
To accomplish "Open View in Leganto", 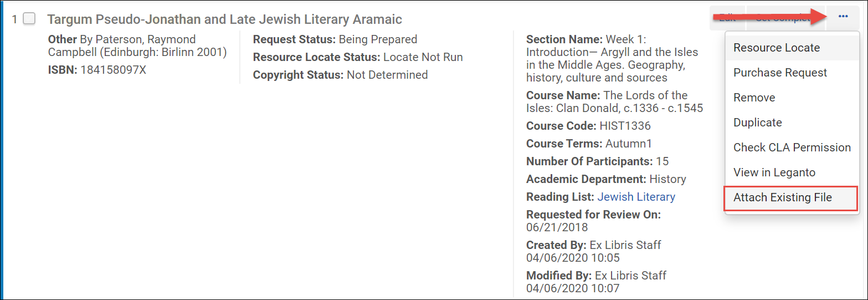I will coord(774,172).
